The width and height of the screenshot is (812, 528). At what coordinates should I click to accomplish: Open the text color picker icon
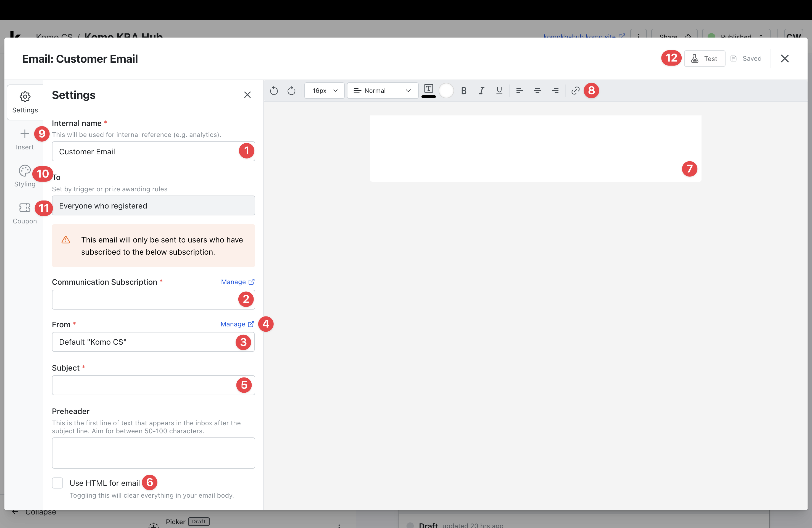click(x=429, y=89)
